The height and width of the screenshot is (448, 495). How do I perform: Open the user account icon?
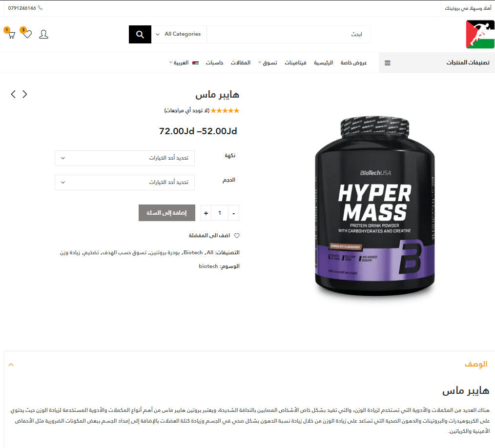[43, 34]
